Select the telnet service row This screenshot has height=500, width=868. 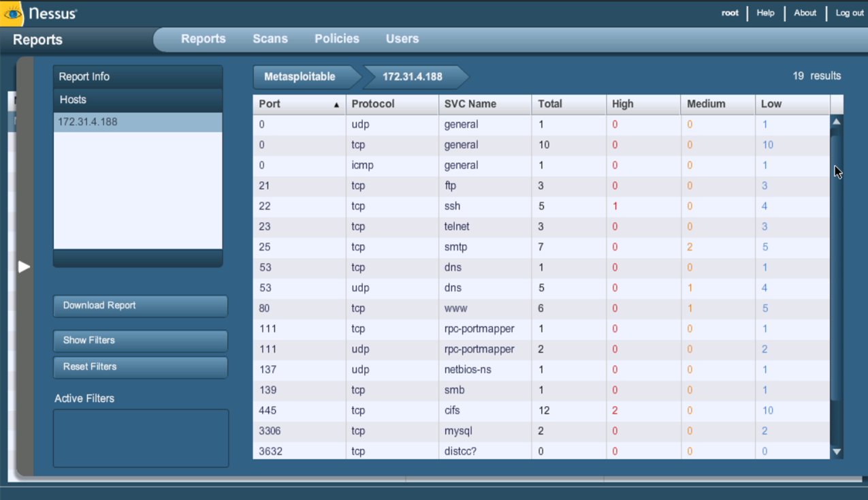(541, 227)
